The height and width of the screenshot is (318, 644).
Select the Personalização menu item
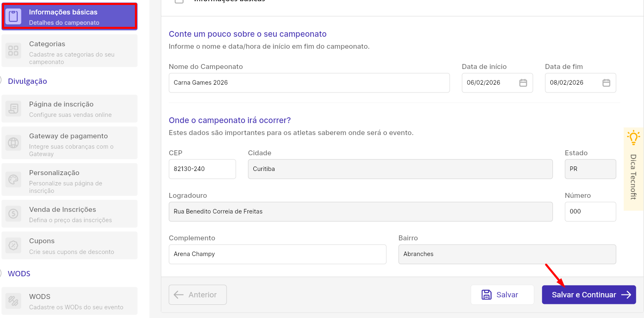[x=69, y=180]
